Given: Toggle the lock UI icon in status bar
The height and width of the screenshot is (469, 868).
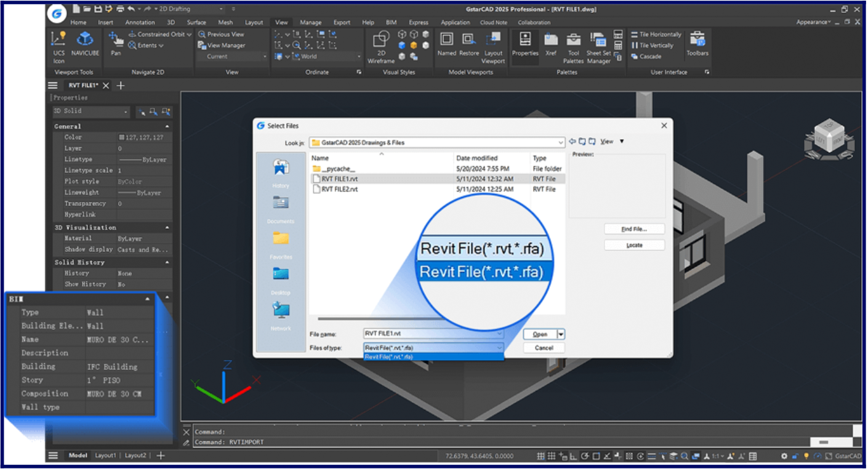Looking at the screenshot, I should point(795,456).
